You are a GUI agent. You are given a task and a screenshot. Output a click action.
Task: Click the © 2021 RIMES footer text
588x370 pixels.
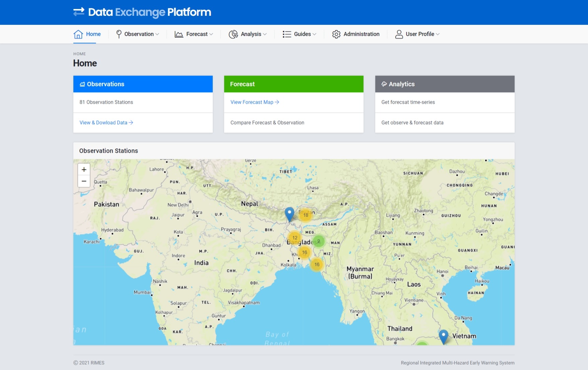89,363
